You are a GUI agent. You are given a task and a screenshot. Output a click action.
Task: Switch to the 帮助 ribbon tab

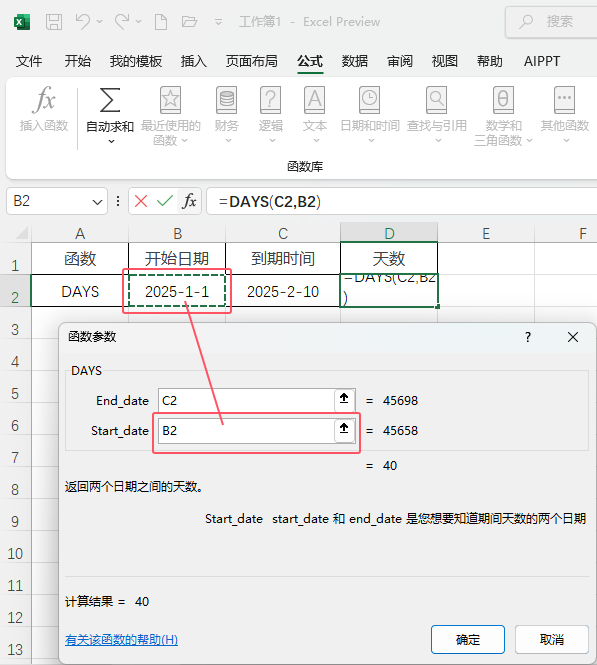[x=490, y=61]
